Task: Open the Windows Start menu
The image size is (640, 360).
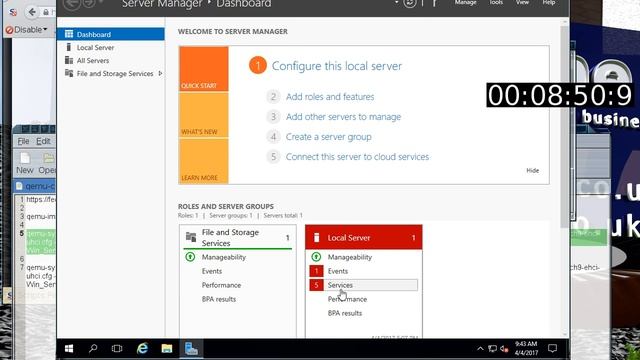Action: [69, 349]
